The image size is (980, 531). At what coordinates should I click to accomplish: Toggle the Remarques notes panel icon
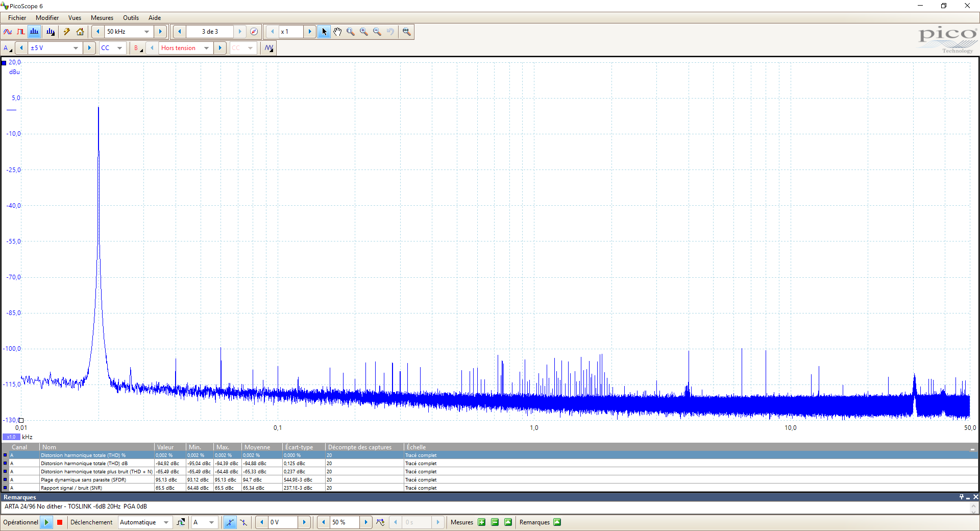click(x=557, y=522)
